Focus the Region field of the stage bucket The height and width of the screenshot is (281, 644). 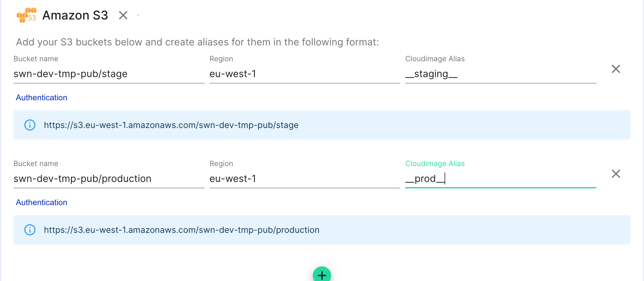[304, 74]
